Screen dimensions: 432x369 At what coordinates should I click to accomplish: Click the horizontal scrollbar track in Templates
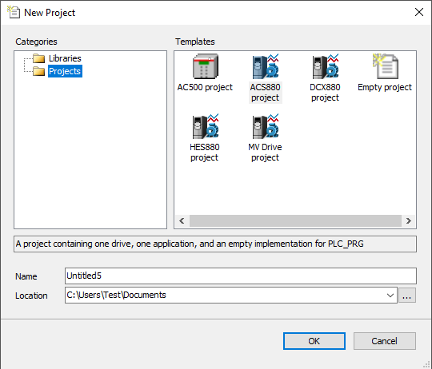(x=295, y=221)
